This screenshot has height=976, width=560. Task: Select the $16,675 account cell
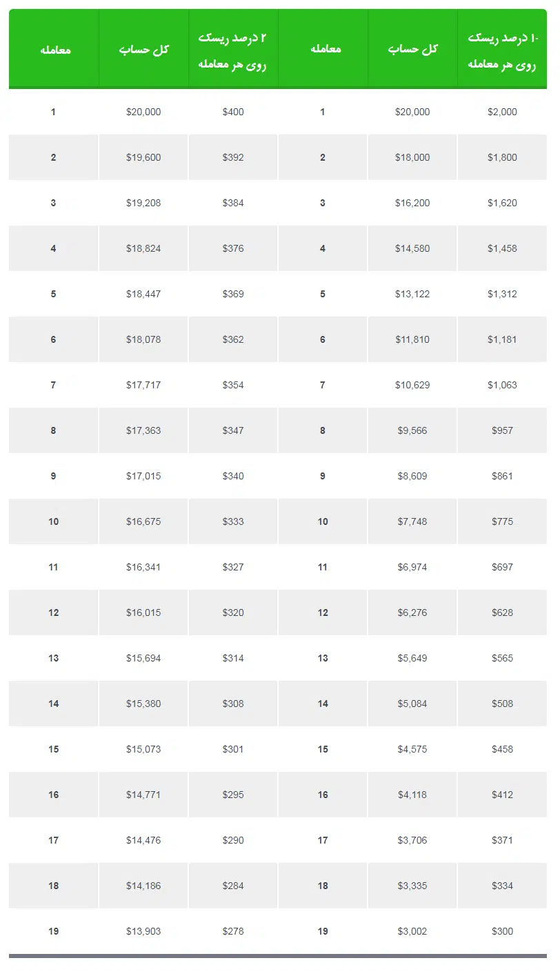coord(143,521)
